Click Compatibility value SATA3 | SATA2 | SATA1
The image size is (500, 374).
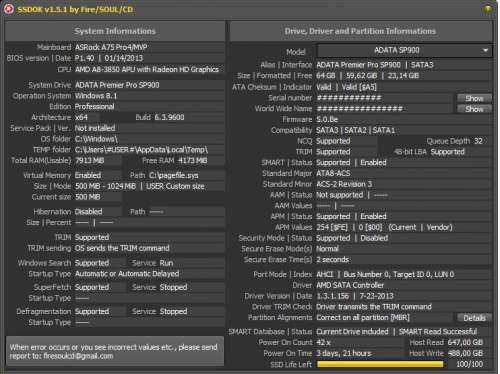(x=355, y=130)
